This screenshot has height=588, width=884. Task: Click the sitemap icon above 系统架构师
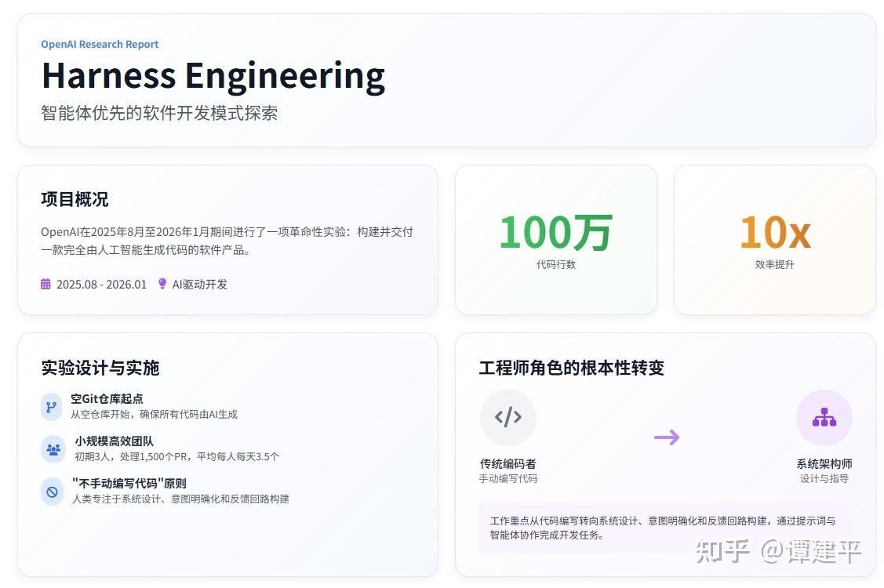(824, 418)
